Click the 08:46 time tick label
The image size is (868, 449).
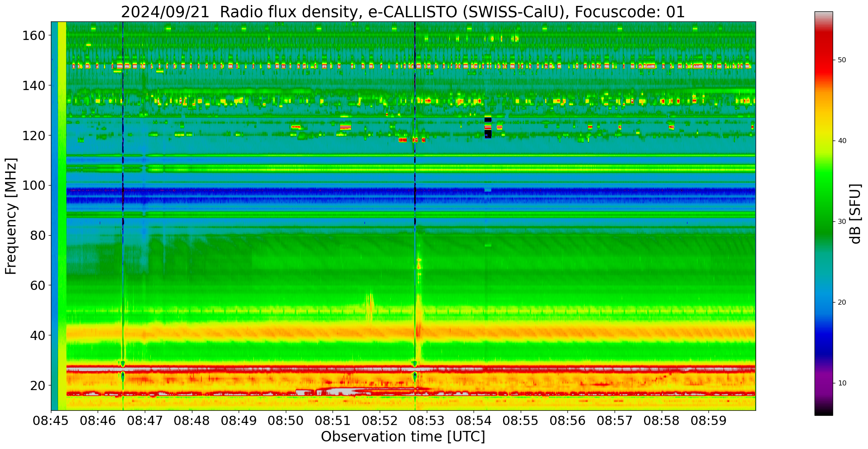click(98, 421)
